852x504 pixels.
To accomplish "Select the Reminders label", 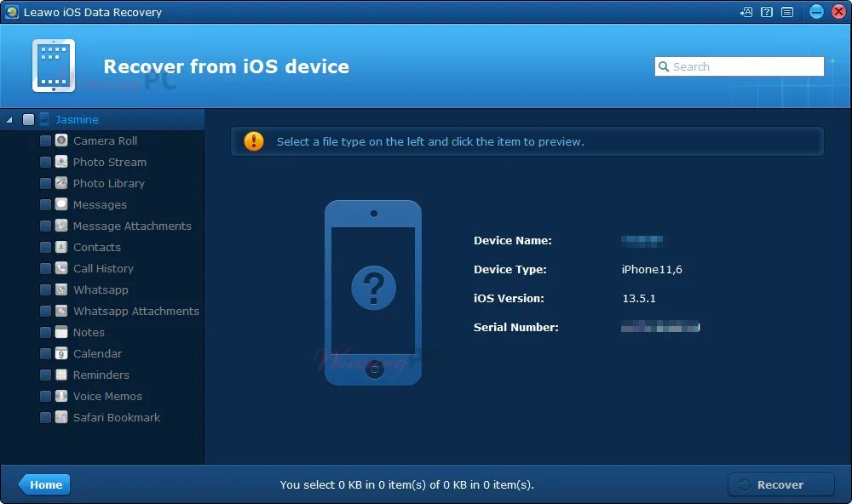I will pos(101,375).
